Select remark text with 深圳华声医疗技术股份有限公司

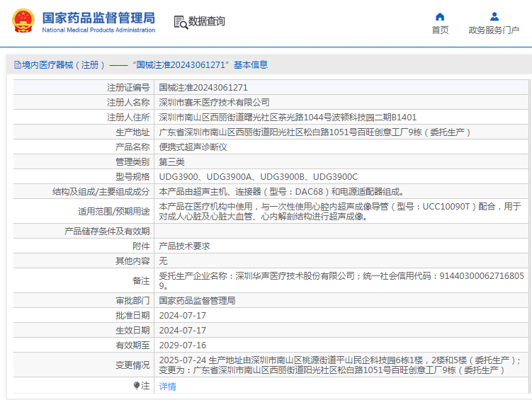[341, 280]
